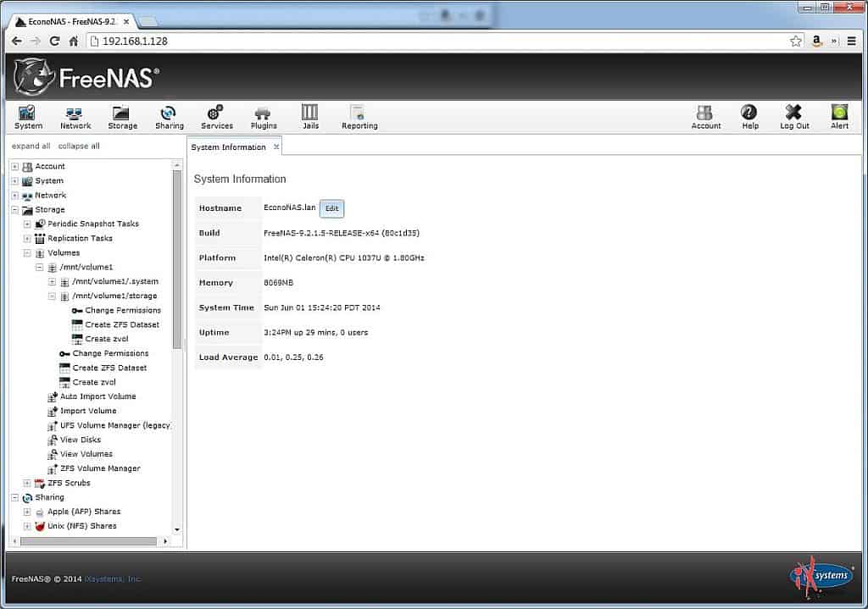868x609 pixels.
Task: Click the browser home icon
Action: (74, 41)
